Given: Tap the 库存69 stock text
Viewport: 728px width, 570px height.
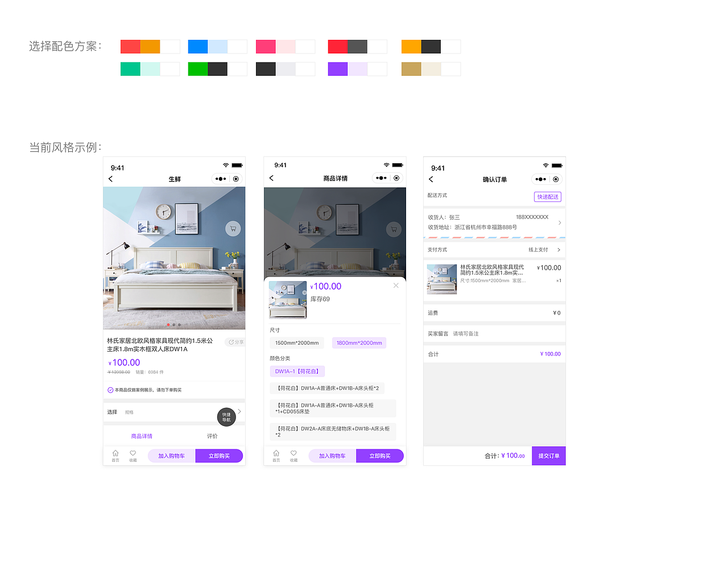Looking at the screenshot, I should [x=320, y=299].
